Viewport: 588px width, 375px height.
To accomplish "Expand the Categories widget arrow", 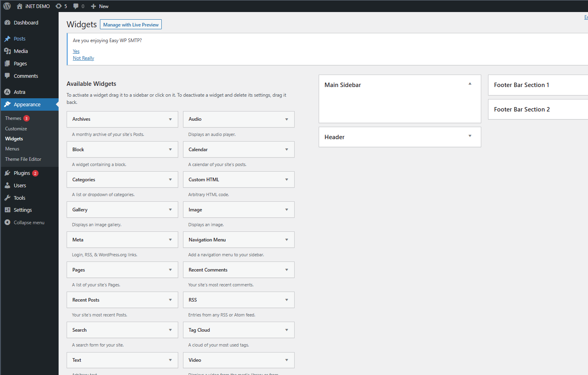I will click(170, 180).
